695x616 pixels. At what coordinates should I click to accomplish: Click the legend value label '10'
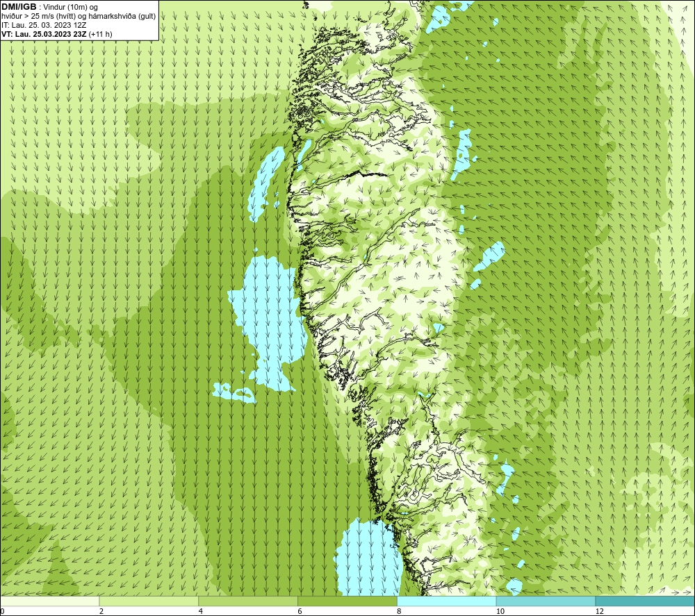point(500,611)
